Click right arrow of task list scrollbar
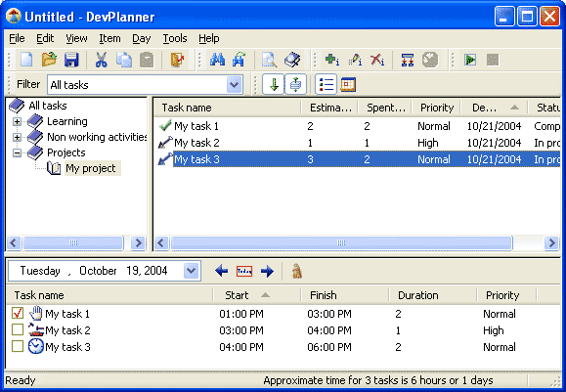Viewport: 566px width, 392px height. point(551,243)
